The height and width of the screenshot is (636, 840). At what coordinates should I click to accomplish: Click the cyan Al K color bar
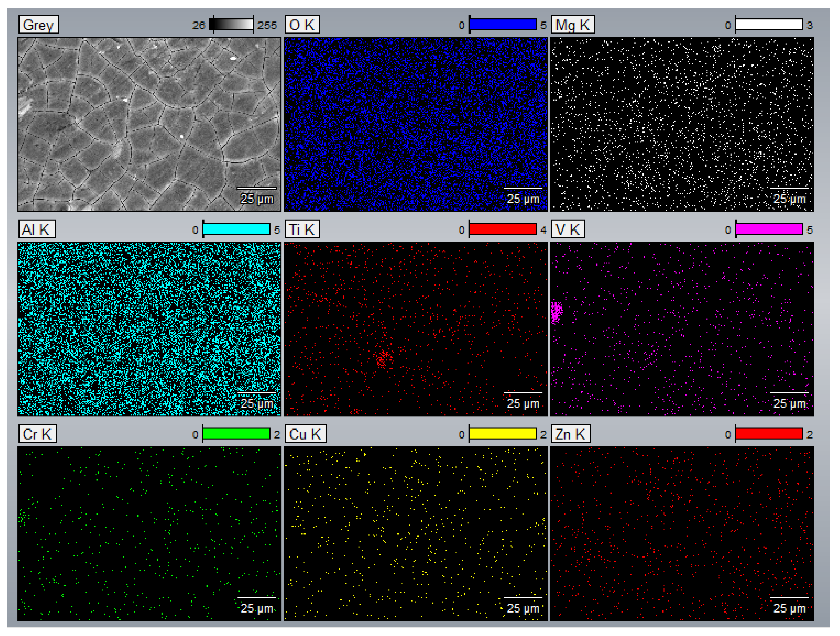pos(236,229)
